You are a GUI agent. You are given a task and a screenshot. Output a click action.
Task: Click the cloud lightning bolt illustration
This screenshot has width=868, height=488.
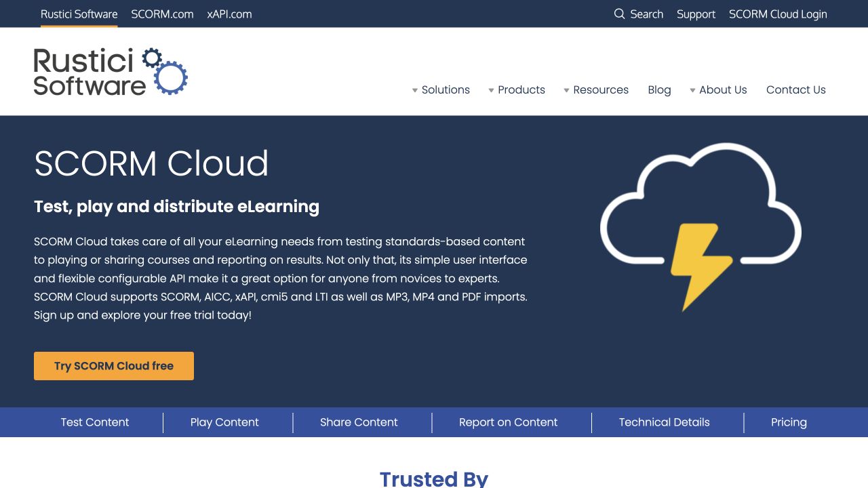701,228
